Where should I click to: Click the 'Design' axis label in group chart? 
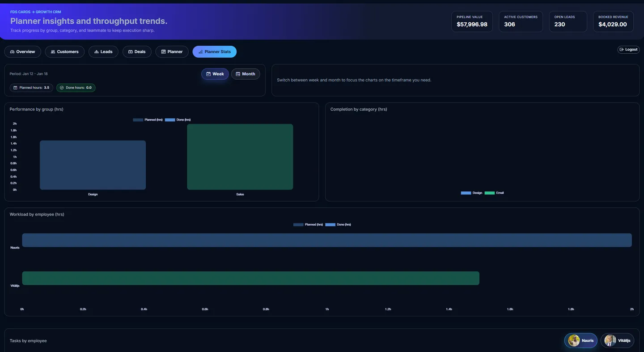point(93,194)
